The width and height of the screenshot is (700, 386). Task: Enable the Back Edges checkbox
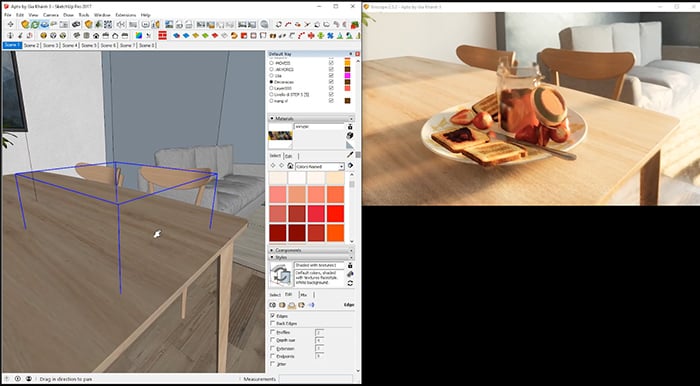pos(273,324)
